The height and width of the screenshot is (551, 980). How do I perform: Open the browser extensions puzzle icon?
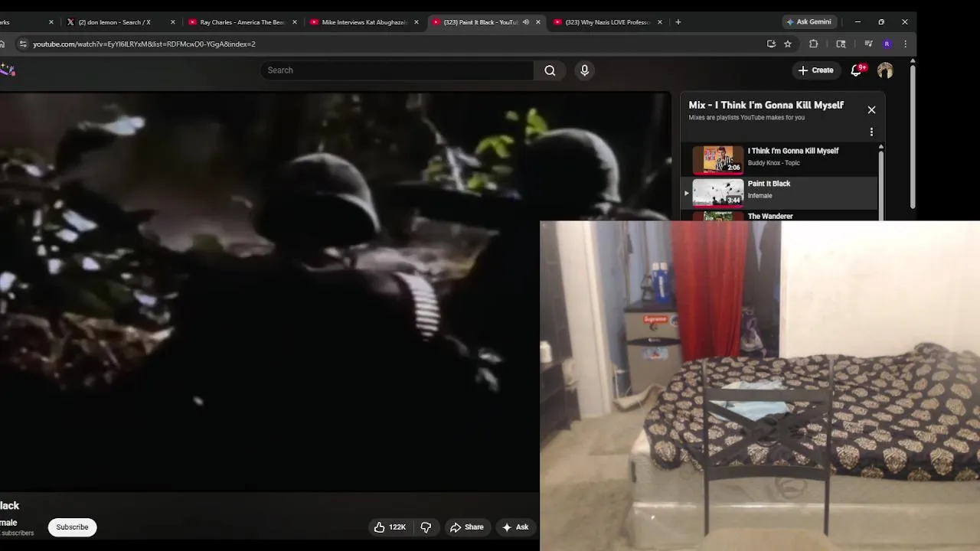[x=814, y=44]
